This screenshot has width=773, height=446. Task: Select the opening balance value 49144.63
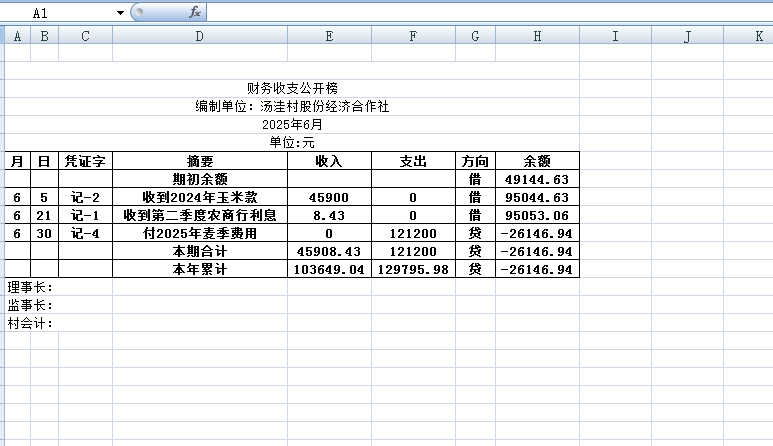point(537,179)
